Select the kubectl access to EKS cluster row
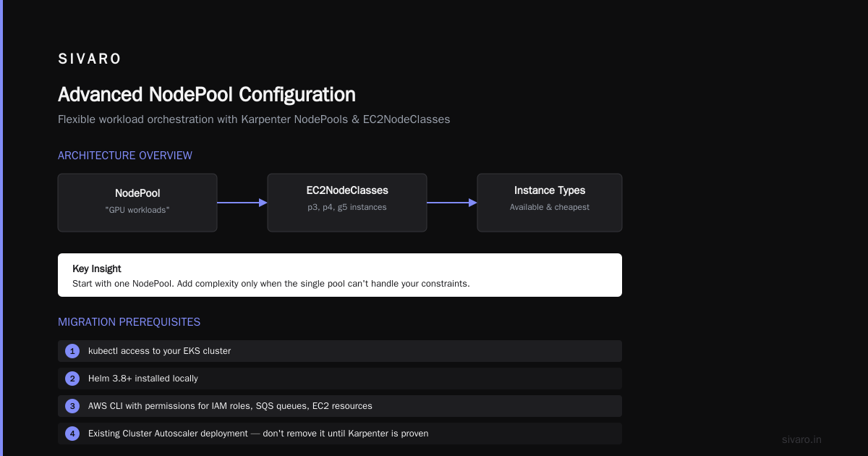The width and height of the screenshot is (868, 456). (340, 351)
